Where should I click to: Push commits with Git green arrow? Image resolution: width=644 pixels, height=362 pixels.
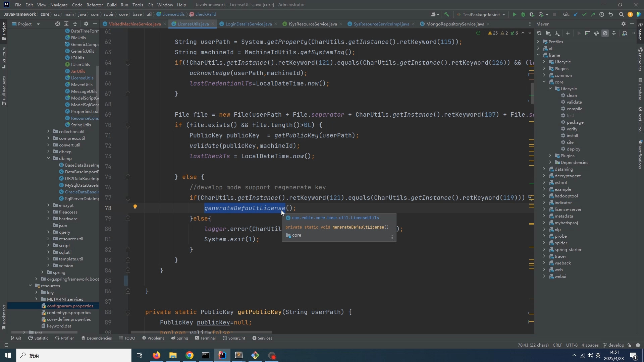click(593, 14)
